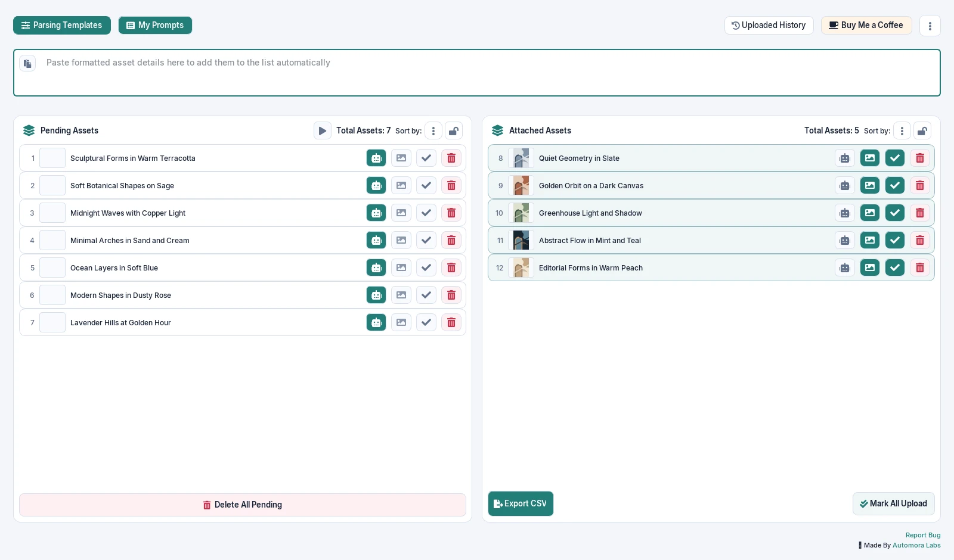Delete Sculptural Forms in Warm Terracotta row
The image size is (954, 560).
point(451,158)
